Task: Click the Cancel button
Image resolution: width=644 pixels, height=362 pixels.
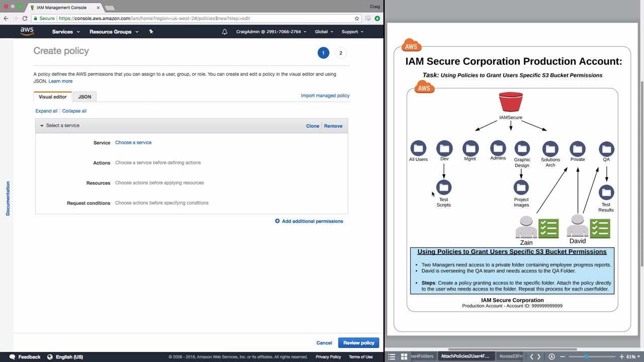Action: point(324,343)
